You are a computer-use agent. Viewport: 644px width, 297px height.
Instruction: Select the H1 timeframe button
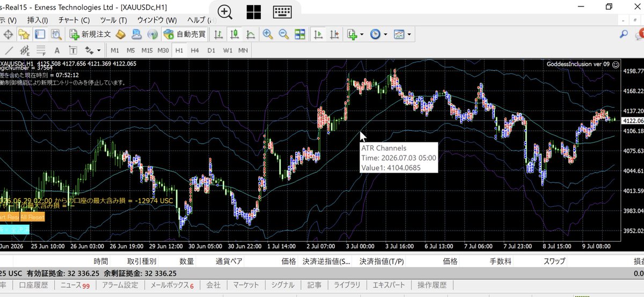179,50
